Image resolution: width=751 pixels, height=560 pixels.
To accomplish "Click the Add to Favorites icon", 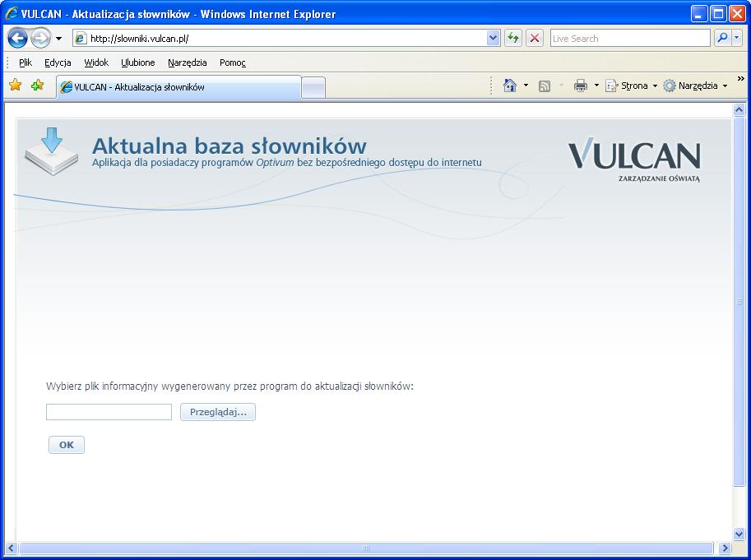I will pyautogui.click(x=37, y=86).
